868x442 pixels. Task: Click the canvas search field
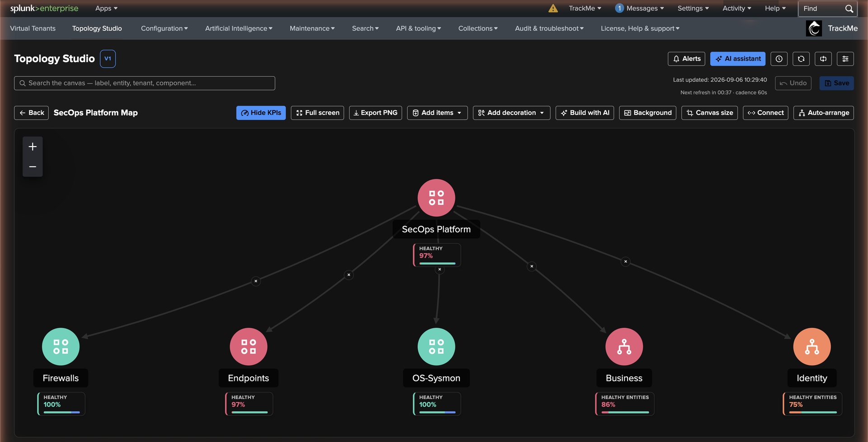145,83
